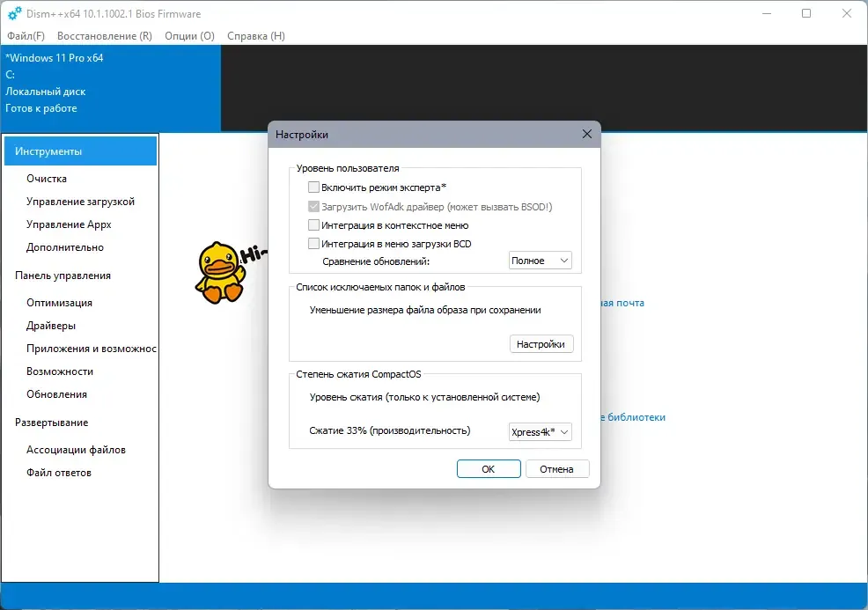Screen dimensions: 868x610
Task: Open the Xpress4k* compression dropdown
Action: 540,432
